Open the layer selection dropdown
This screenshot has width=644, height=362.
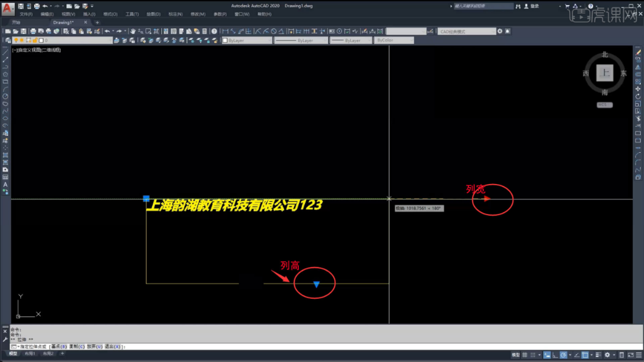(63, 40)
